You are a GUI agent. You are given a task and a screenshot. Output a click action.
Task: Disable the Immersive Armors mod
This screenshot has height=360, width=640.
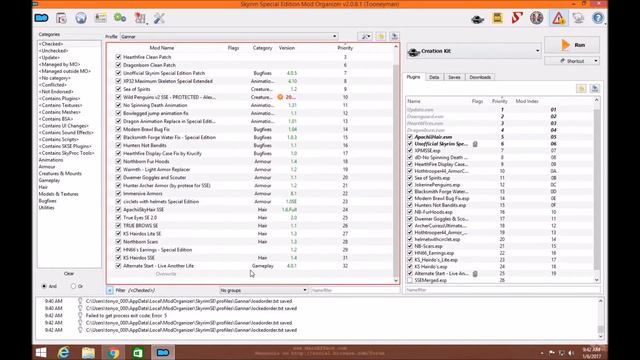[118, 193]
